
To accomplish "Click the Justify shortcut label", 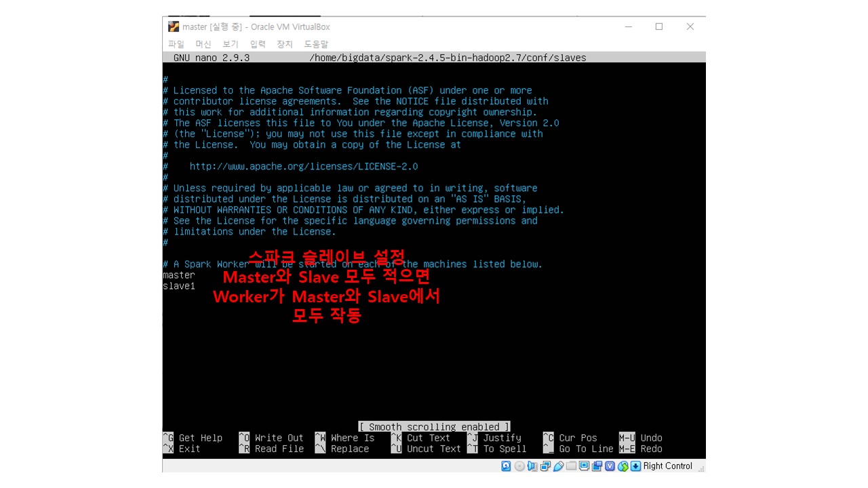I will pyautogui.click(x=502, y=438).
